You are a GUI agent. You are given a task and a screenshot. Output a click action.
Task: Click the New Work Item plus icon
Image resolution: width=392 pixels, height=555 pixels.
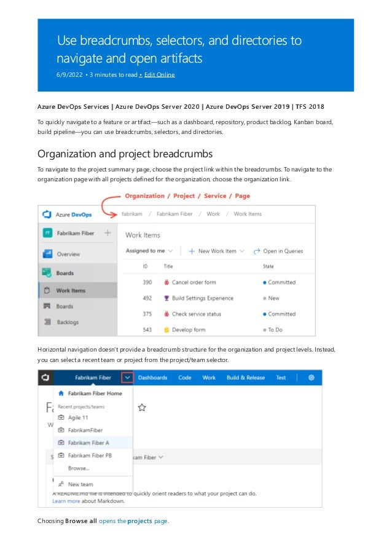coord(192,251)
